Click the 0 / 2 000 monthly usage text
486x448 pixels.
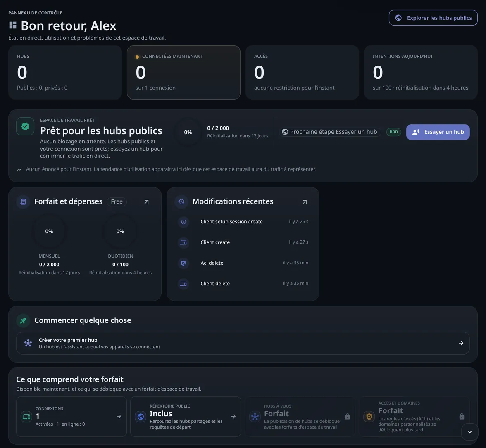49,265
